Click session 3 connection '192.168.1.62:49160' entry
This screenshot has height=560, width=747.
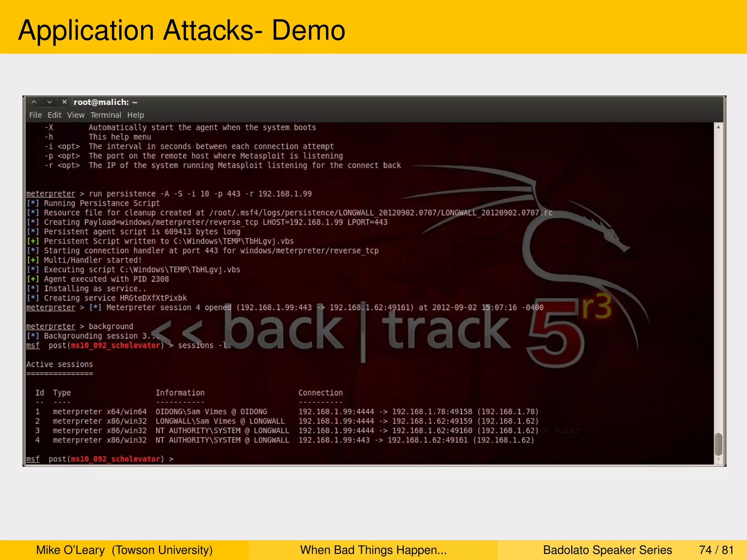click(x=418, y=431)
